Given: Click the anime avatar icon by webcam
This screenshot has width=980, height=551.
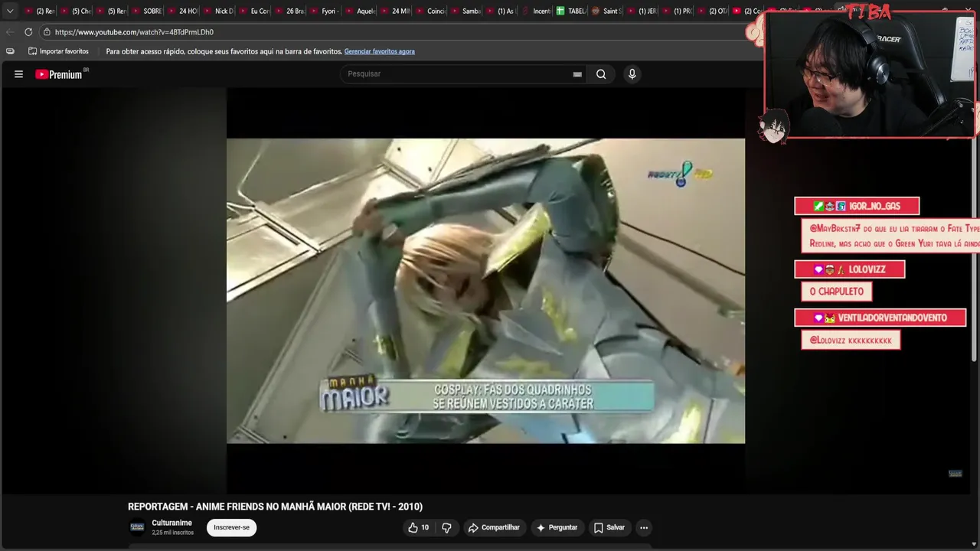Looking at the screenshot, I should [775, 126].
